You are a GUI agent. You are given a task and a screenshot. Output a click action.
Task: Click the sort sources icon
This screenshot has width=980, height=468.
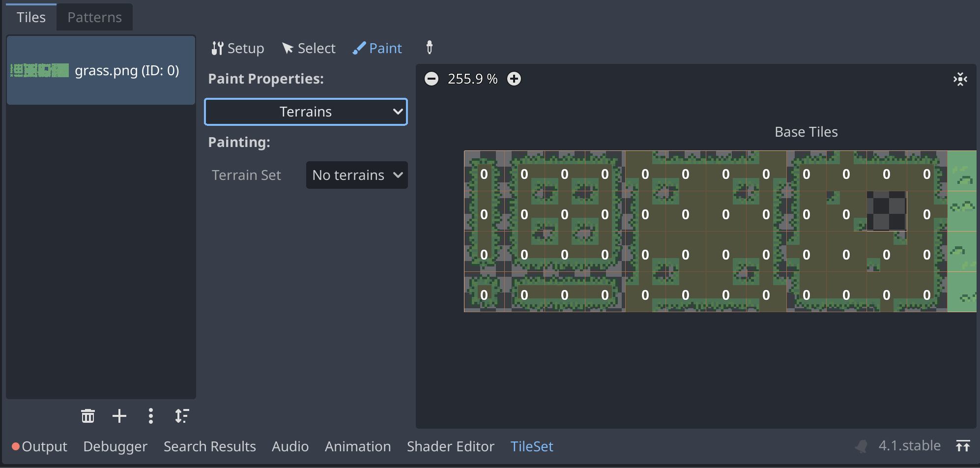[182, 416]
